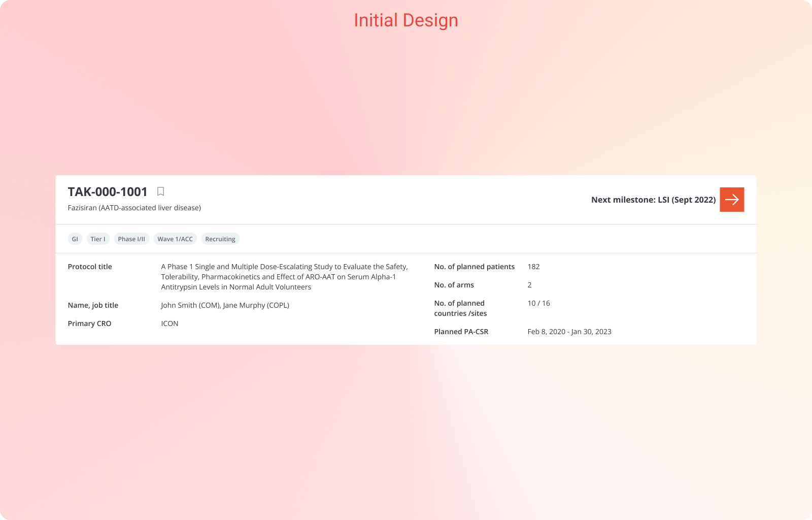Click the protocol title description paragraph
The image size is (812, 520).
point(284,277)
